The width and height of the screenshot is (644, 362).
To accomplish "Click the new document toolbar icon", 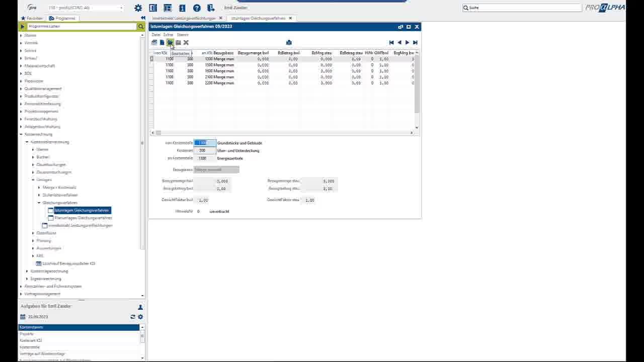I will (x=162, y=42).
